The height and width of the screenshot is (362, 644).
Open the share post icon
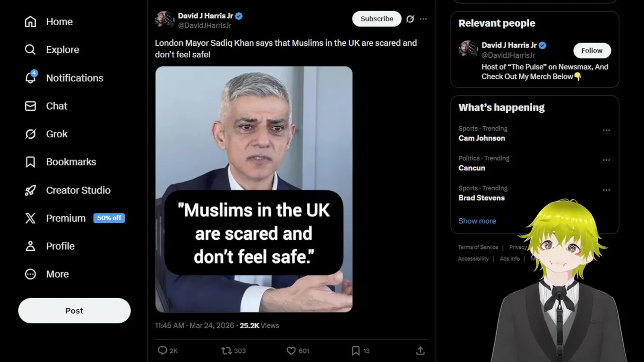tap(420, 350)
